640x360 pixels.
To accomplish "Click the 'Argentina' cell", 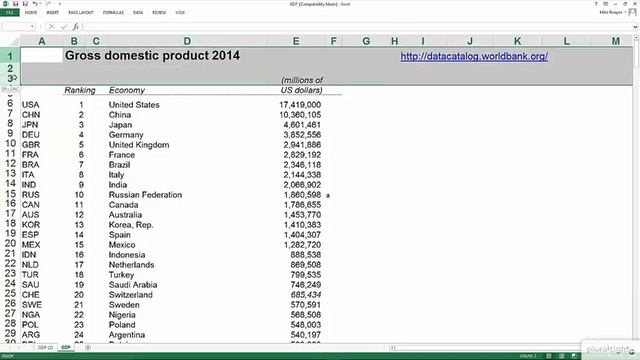I will (x=127, y=335).
